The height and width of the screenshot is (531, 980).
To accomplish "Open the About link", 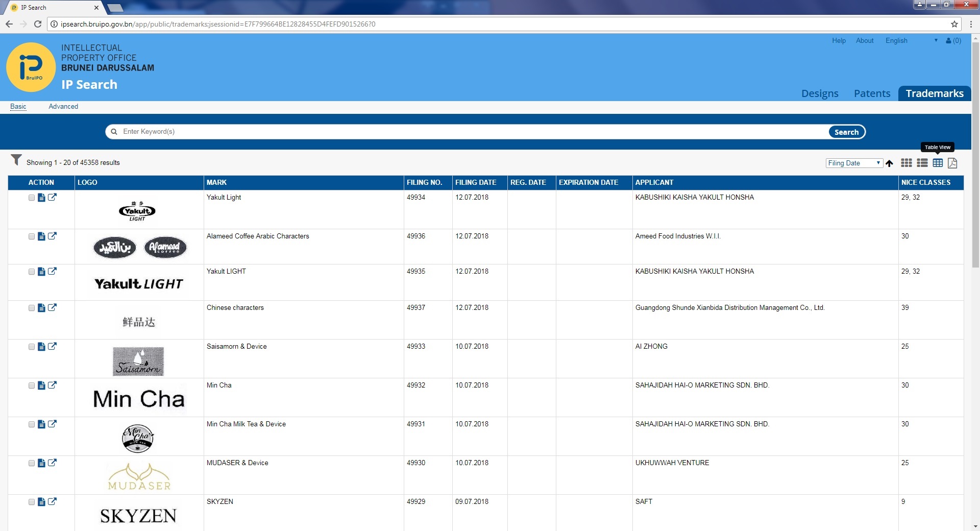I will pos(865,41).
